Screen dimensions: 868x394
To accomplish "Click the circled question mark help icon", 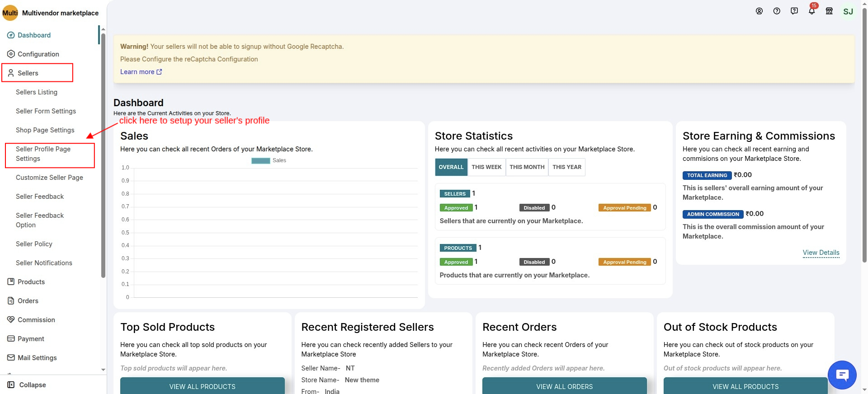I will tap(777, 11).
